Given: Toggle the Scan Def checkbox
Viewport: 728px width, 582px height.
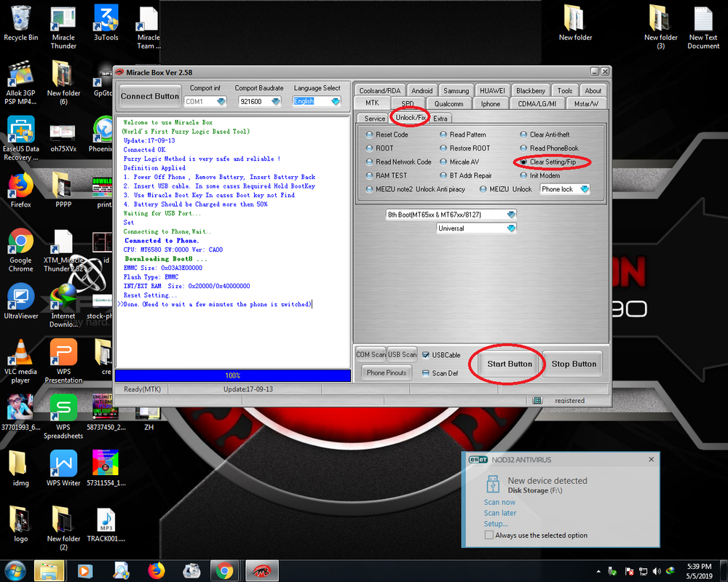Looking at the screenshot, I should pos(426,373).
